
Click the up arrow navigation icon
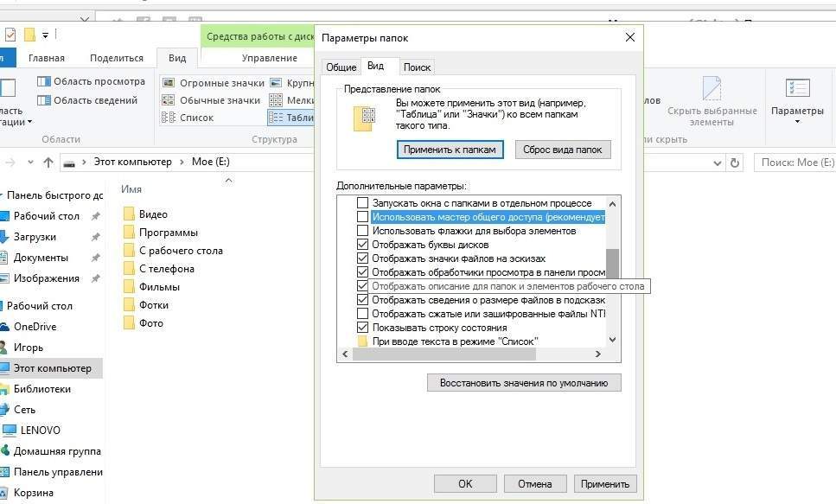[x=48, y=163]
